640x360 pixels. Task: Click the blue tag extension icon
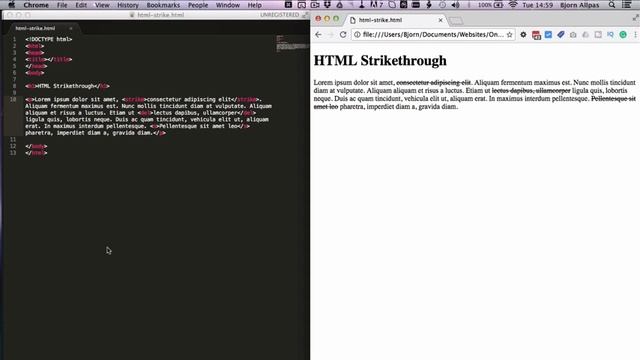tap(561, 35)
